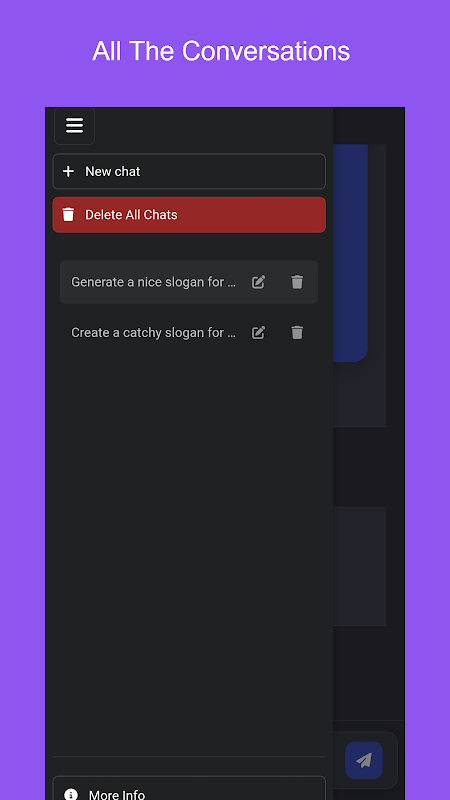Image resolution: width=450 pixels, height=800 pixels.
Task: Open the "Create a catchy slogan for" conversation
Action: coord(153,333)
